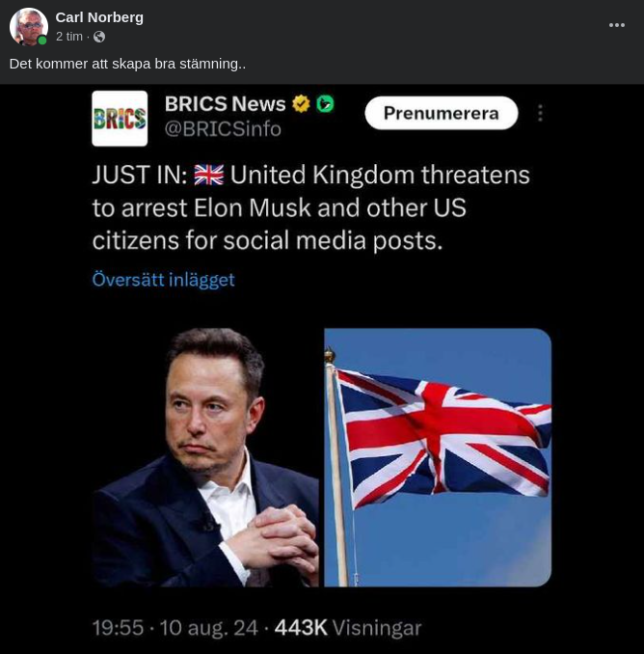Open the photo of the man in suit
Viewport: 644px width, 654px height.
coord(206,457)
